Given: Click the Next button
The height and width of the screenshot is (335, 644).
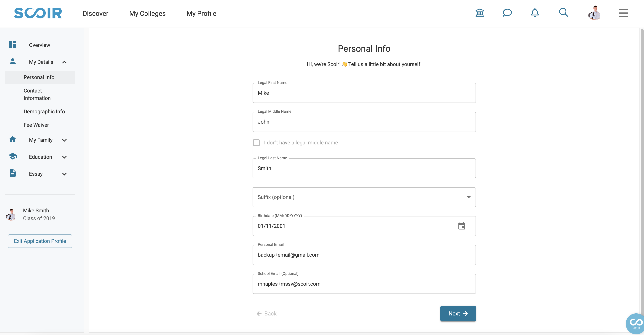Looking at the screenshot, I should (458, 313).
